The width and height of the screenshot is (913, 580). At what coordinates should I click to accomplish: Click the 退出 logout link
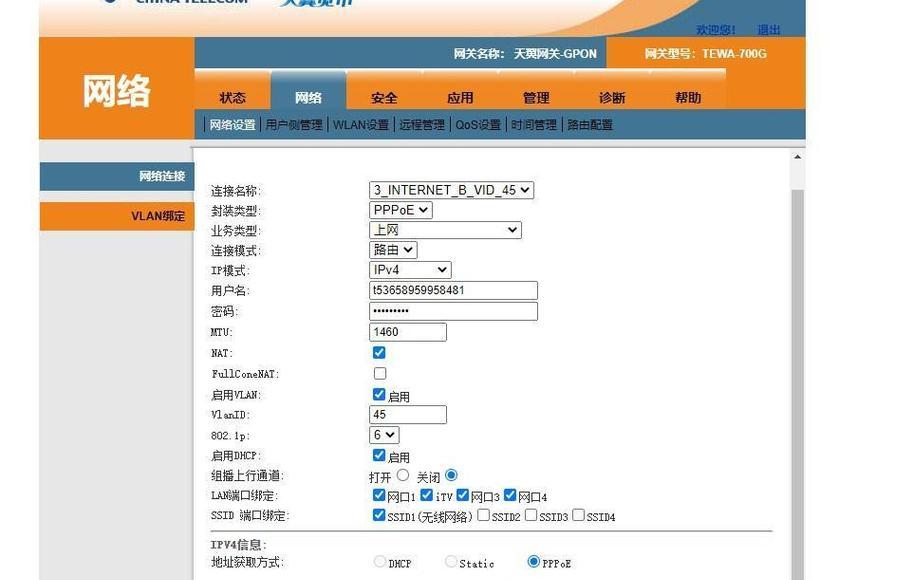coord(769,30)
